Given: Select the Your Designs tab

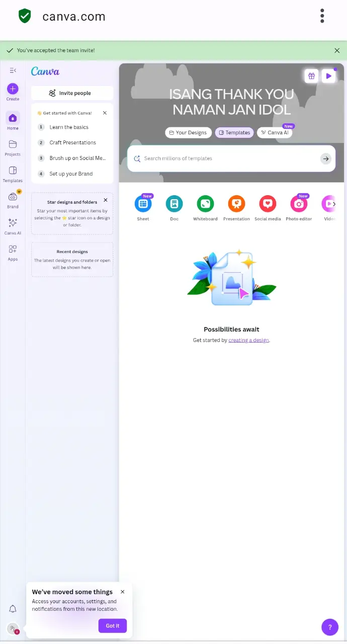Looking at the screenshot, I should [188, 132].
